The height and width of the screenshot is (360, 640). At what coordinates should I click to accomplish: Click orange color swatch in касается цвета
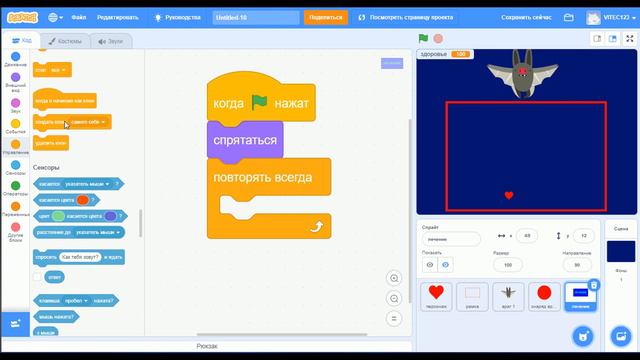82,200
